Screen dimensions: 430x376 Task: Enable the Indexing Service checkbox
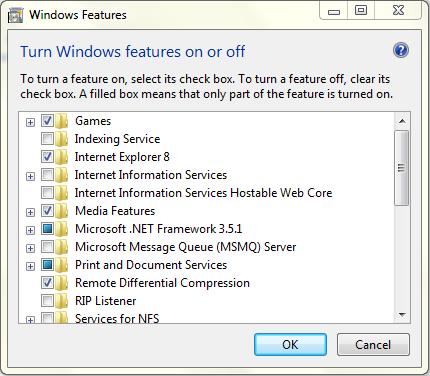tap(47, 138)
